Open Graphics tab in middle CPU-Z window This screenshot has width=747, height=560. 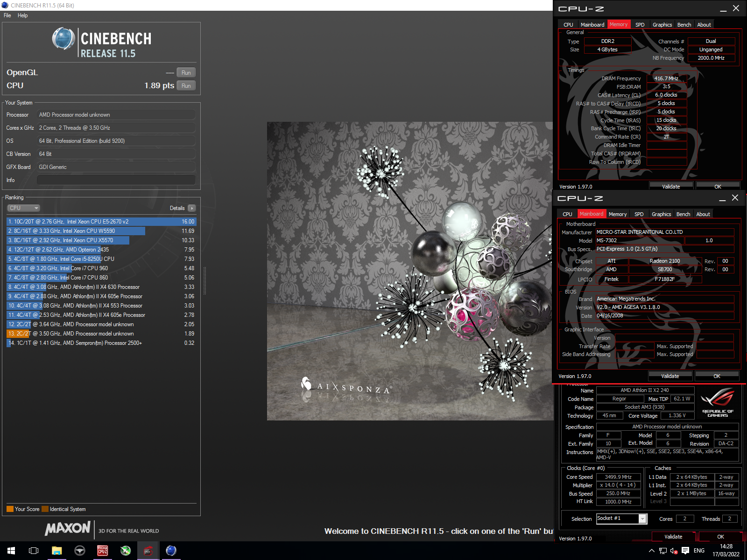(x=662, y=214)
